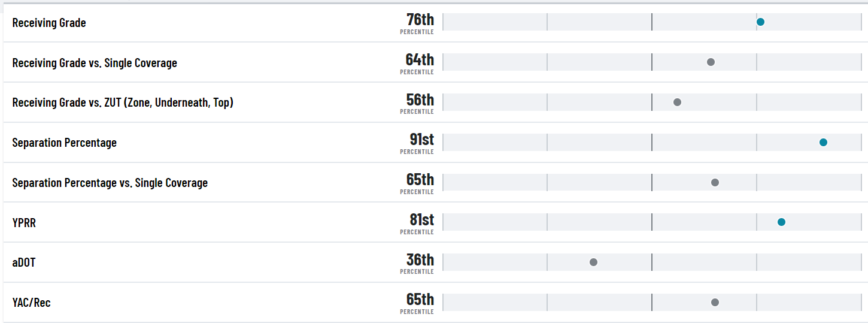Image resolution: width=868 pixels, height=323 pixels.
Task: Click the teal Receiving Grade percentile dot
Action: [760, 22]
